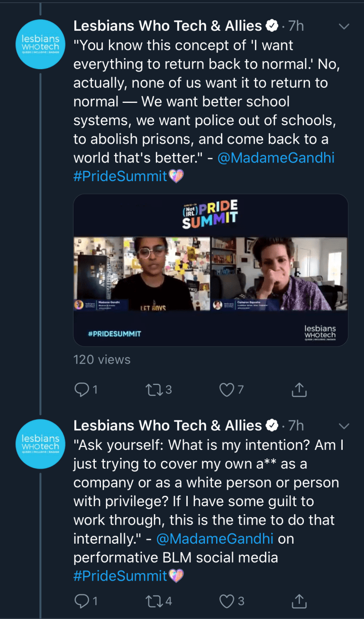Open #PrideSummit hashtag in second tweet
This screenshot has width=364, height=619.
120,576
